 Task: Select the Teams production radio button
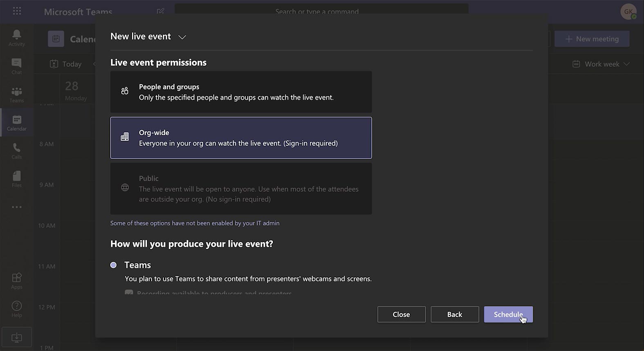[x=114, y=265]
